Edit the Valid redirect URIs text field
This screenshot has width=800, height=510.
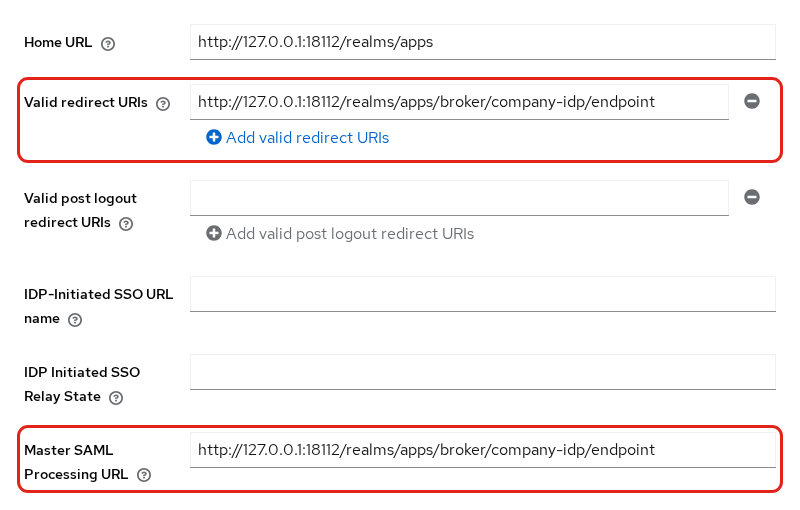(x=459, y=102)
